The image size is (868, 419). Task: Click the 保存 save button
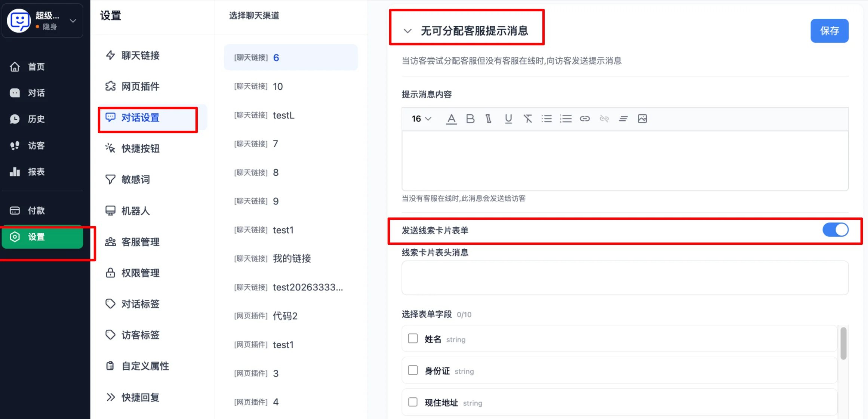[829, 31]
